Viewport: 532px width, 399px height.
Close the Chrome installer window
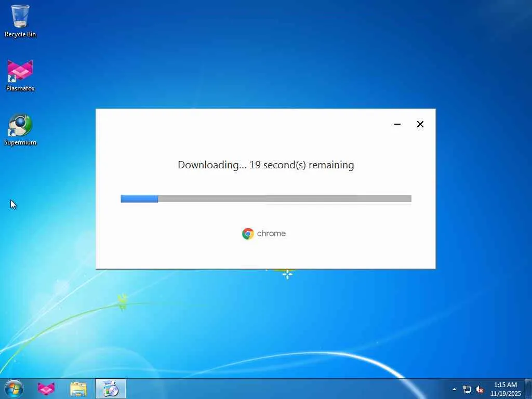coord(420,124)
